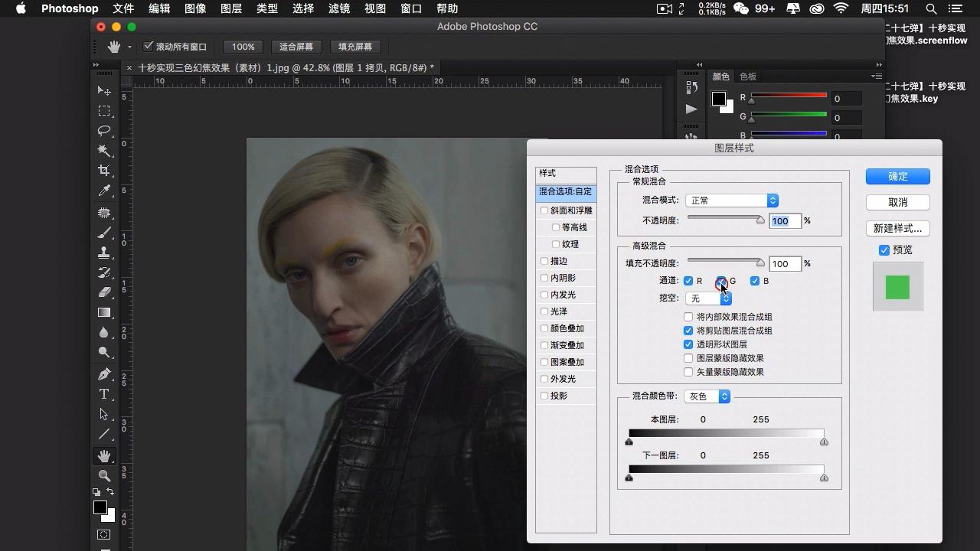Choose the Horizontal Type tool
980x551 pixels.
point(104,394)
